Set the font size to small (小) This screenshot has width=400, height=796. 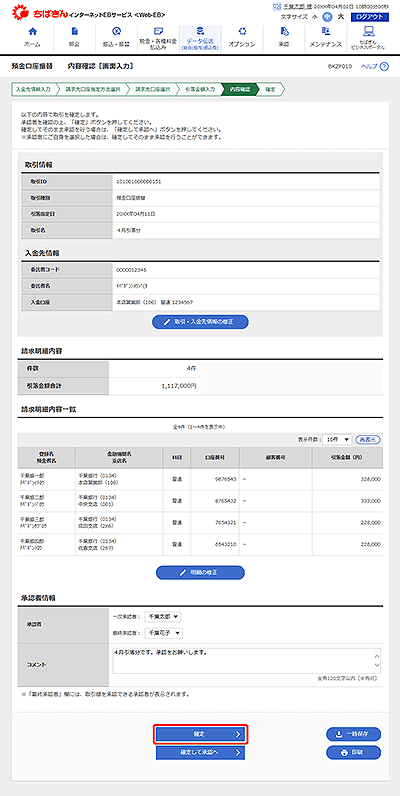[315, 17]
